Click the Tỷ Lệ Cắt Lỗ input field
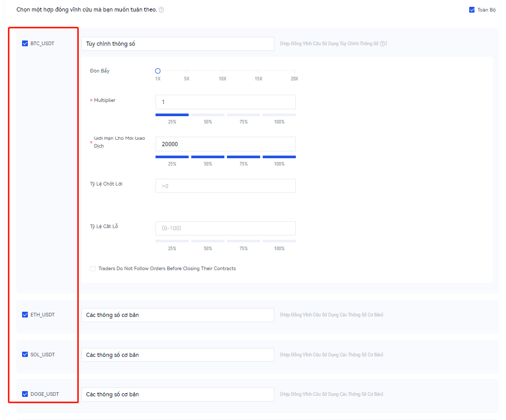506x420 pixels. coord(225,228)
